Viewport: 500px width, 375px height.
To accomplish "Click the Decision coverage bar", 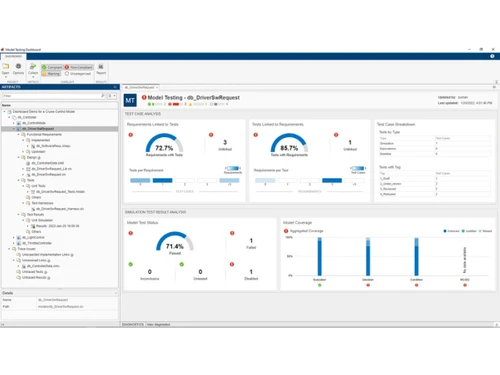I will pos(368,256).
